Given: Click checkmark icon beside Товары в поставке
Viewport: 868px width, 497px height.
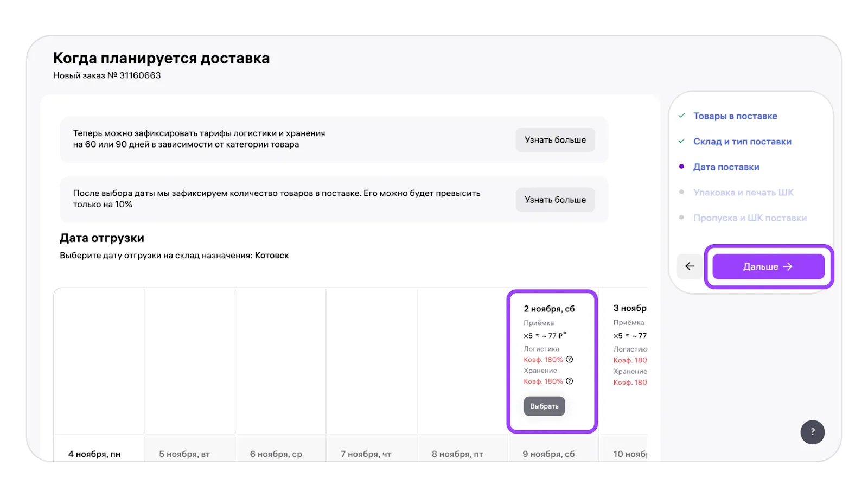Looking at the screenshot, I should 681,116.
